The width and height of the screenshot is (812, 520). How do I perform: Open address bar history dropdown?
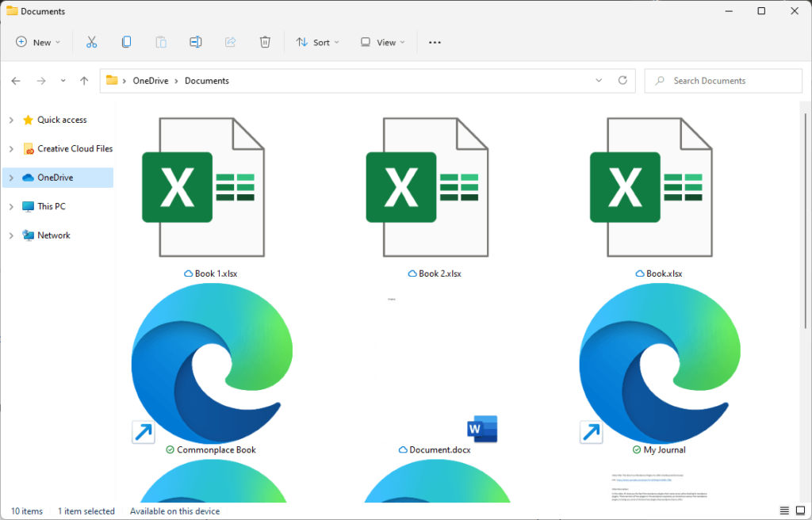coord(599,80)
